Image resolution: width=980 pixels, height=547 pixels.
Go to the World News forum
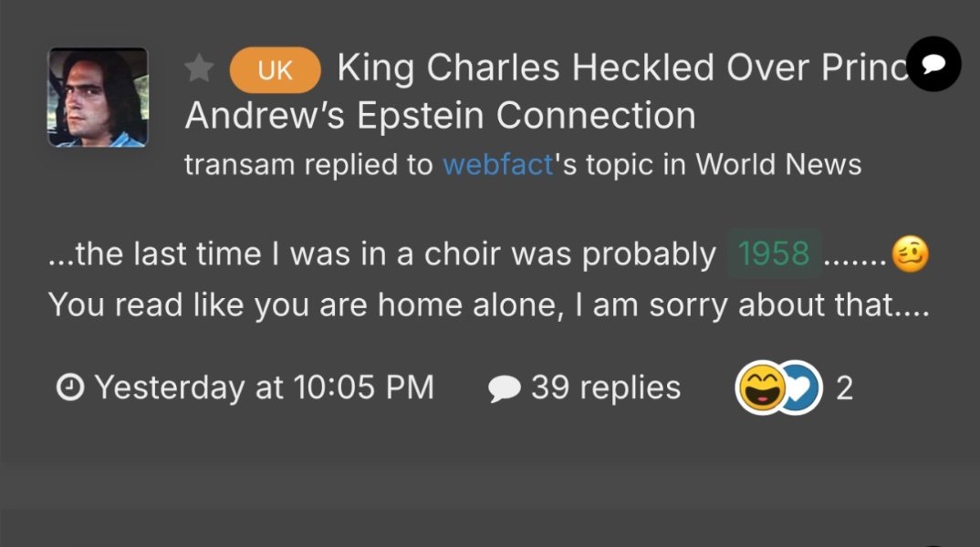(x=778, y=165)
